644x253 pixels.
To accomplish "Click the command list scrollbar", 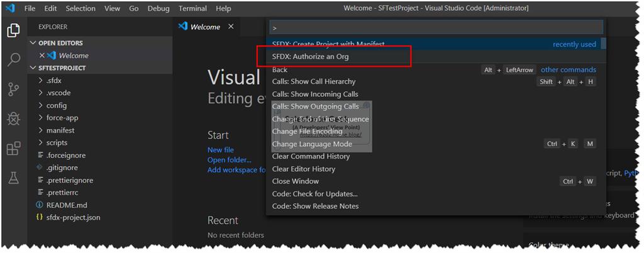I will [603, 43].
